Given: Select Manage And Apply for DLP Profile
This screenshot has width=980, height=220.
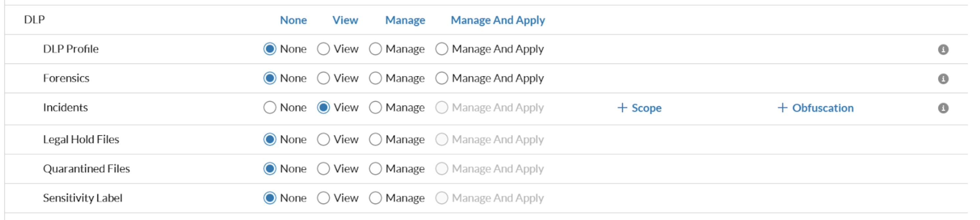Looking at the screenshot, I should point(442,49).
